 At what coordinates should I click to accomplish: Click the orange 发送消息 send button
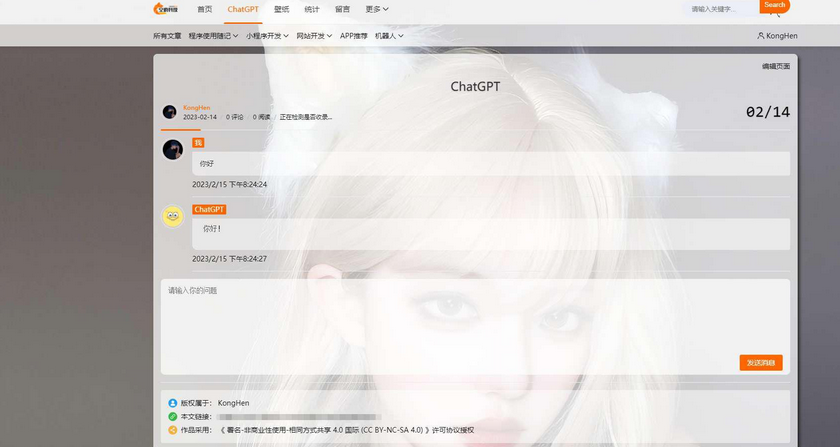(x=761, y=363)
